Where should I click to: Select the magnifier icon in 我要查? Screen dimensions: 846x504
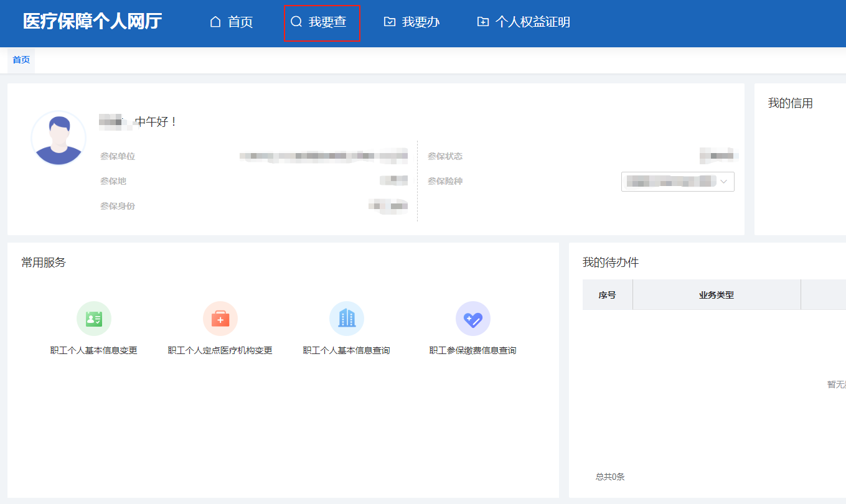[296, 21]
